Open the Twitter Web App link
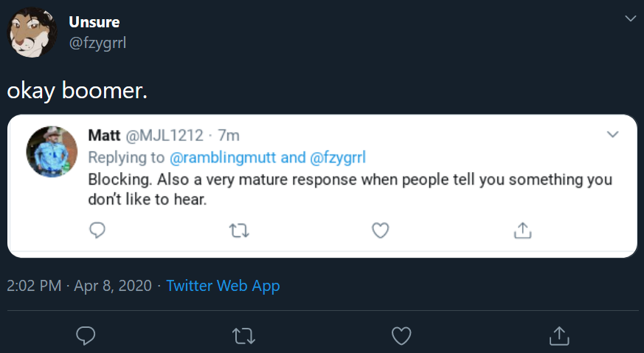644x353 pixels. [x=223, y=286]
